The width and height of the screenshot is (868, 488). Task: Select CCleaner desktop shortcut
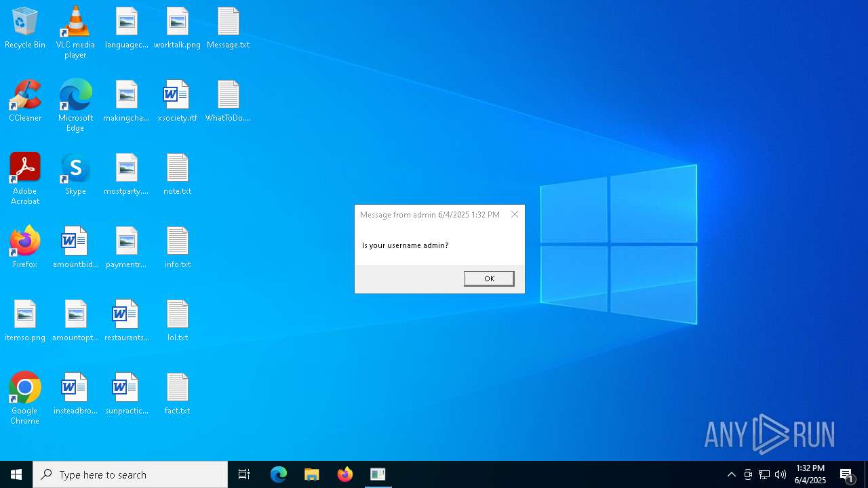pyautogui.click(x=25, y=102)
